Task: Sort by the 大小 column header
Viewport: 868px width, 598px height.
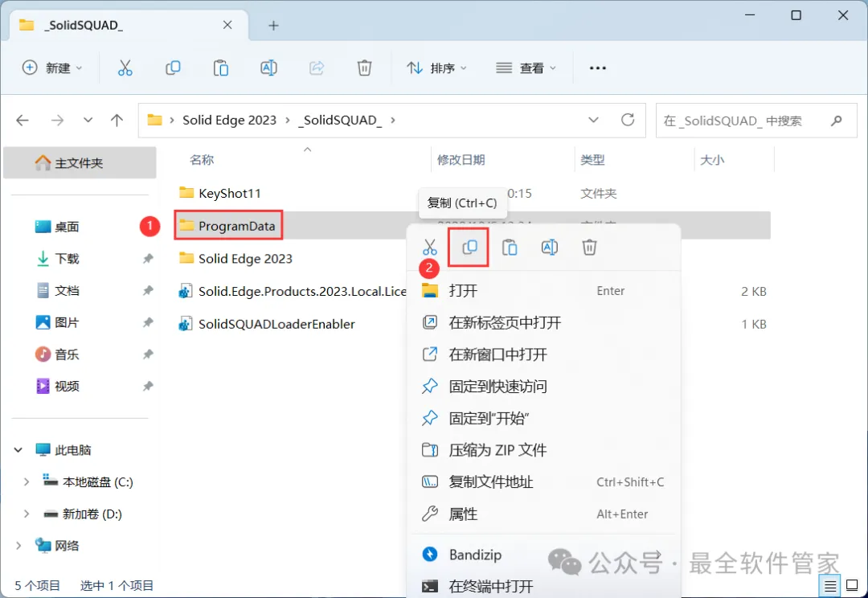Action: pos(712,160)
